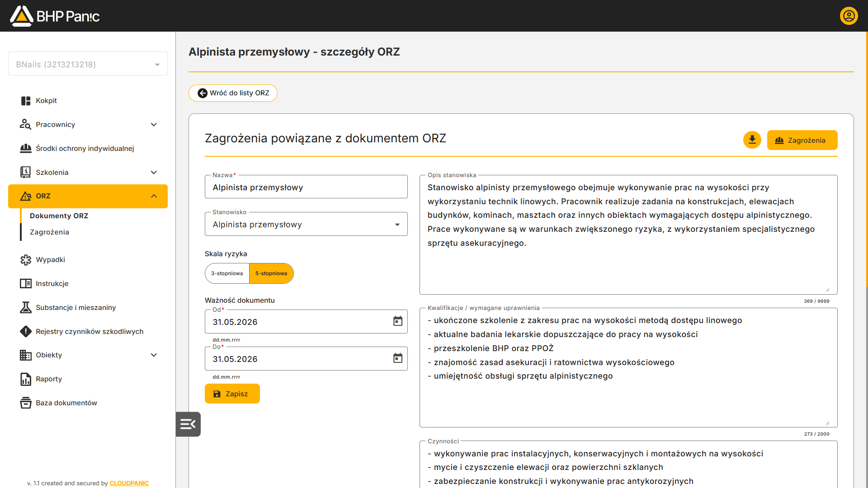Click the Kokpit dashboard icon

coord(26,101)
